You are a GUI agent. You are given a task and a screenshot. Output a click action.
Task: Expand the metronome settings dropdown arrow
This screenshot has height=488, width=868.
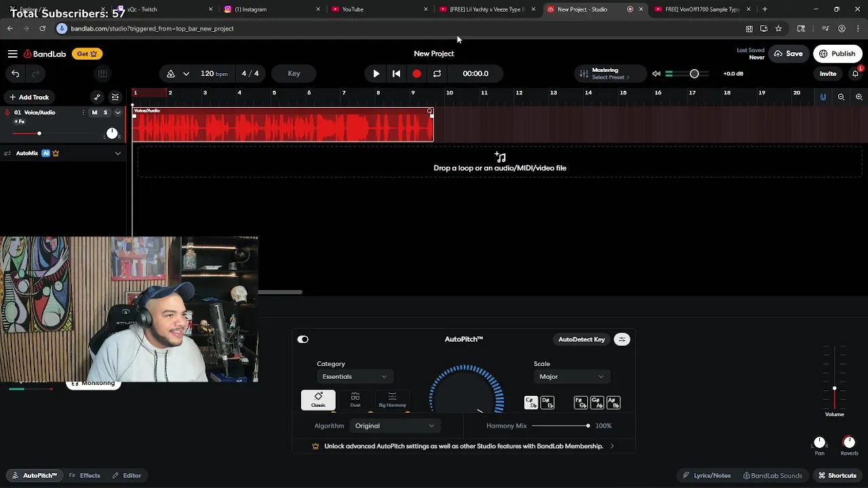(x=186, y=74)
